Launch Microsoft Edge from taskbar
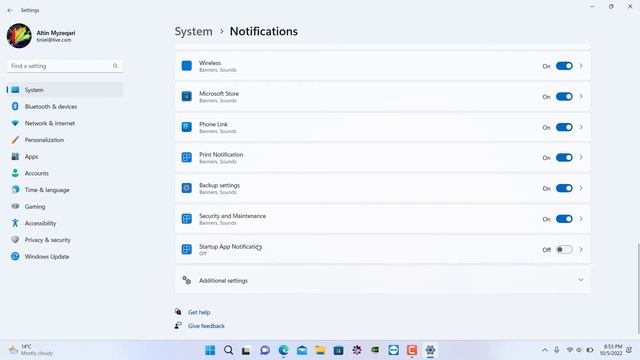The image size is (640, 360). 283,350
